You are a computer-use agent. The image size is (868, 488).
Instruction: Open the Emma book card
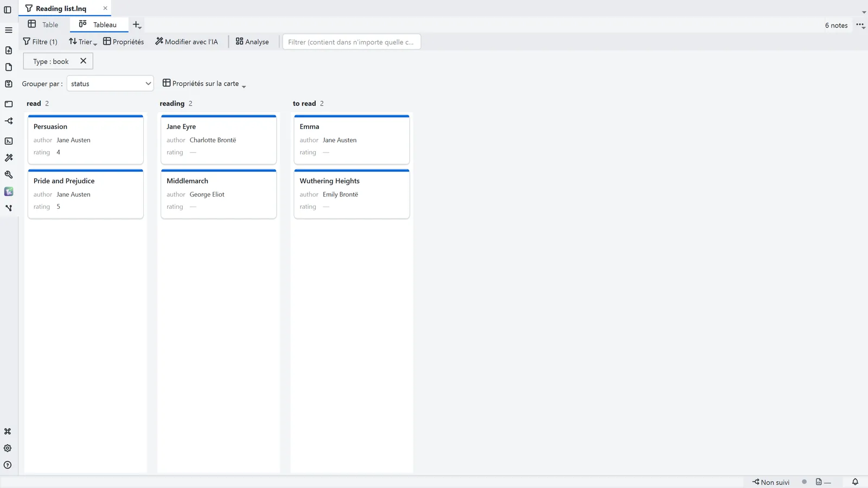click(x=352, y=139)
